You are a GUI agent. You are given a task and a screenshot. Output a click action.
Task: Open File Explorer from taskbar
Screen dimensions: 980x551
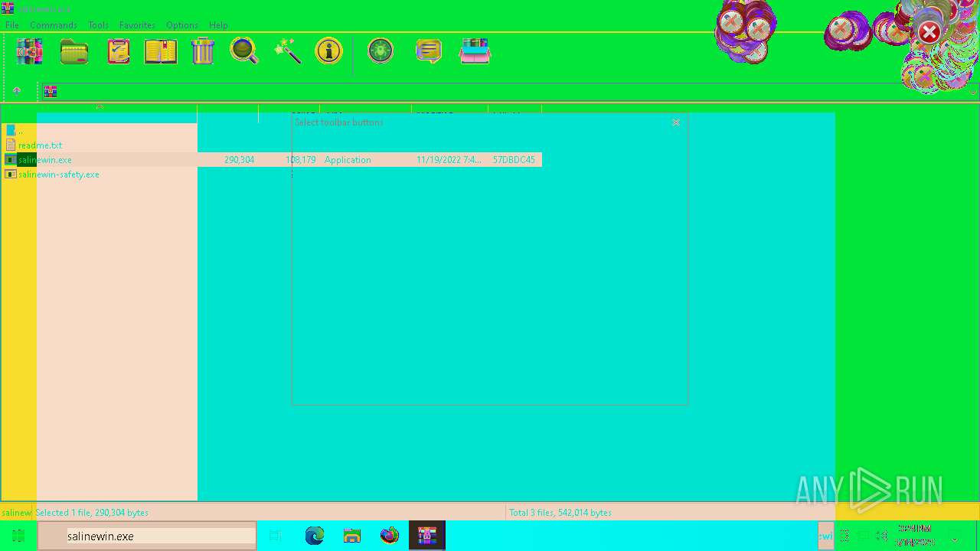(x=352, y=536)
